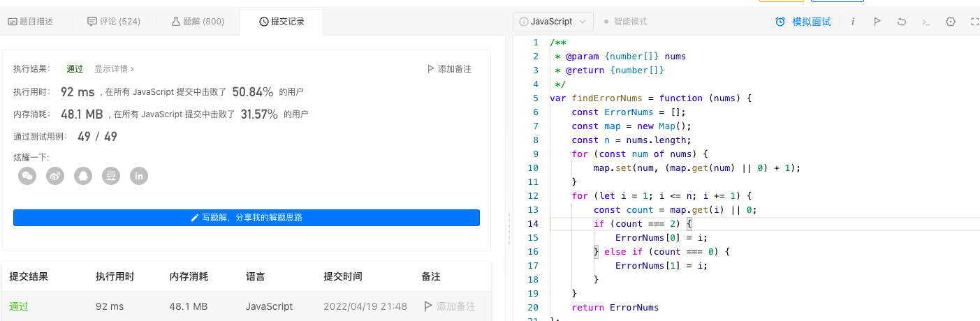Click the 内存消耗 column header
980x321 pixels.
point(189,276)
